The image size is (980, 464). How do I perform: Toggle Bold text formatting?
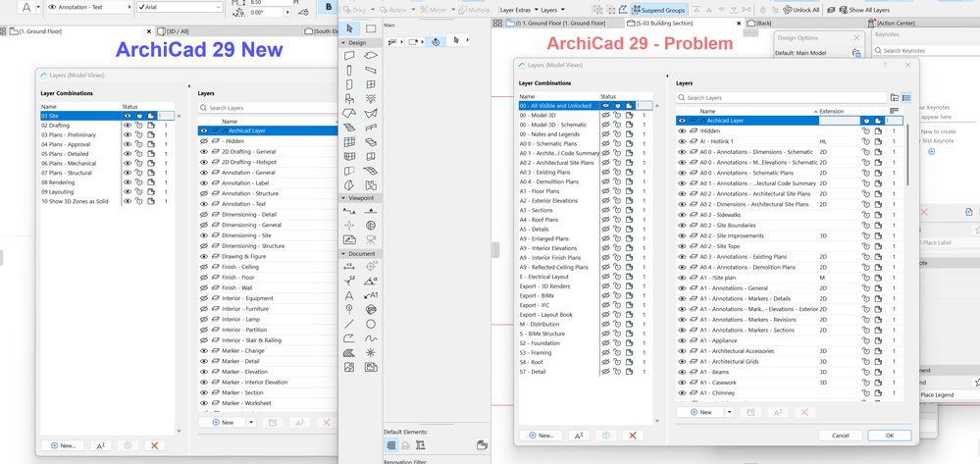tap(328, 8)
